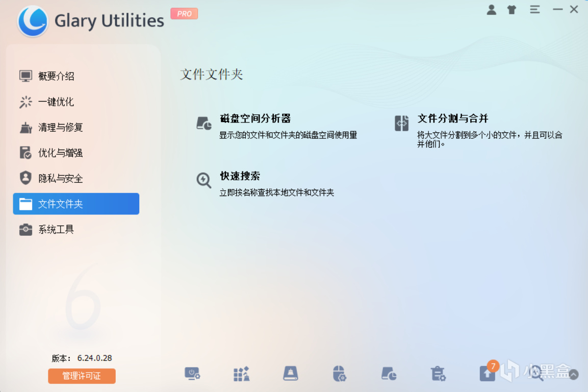Click the registry cleaner icon in the bottom toolbar
The height and width of the screenshot is (392, 588).
(242, 374)
